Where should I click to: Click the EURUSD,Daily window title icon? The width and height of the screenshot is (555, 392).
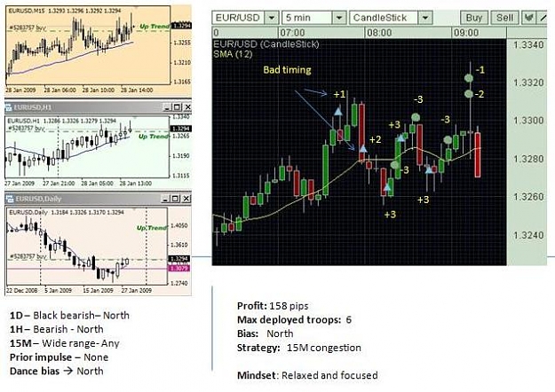click(x=10, y=199)
